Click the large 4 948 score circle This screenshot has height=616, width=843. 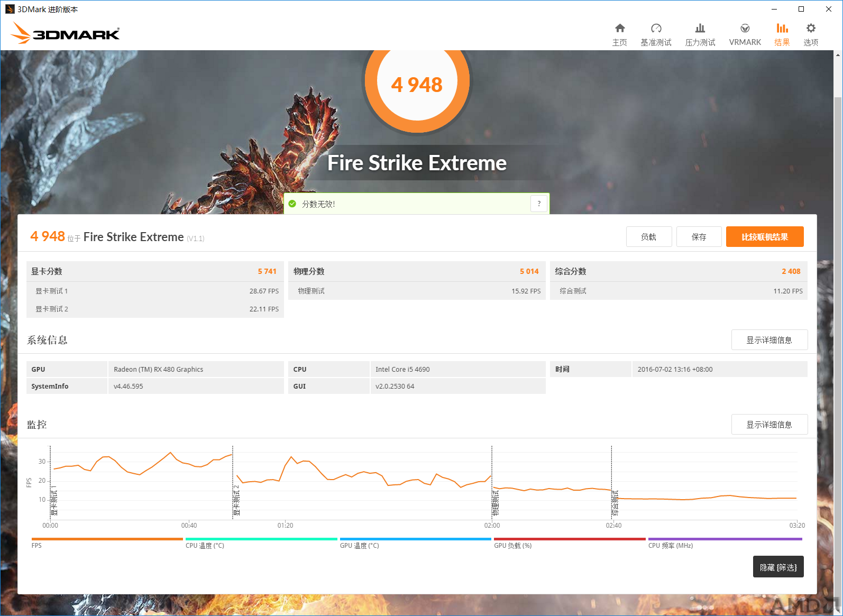(x=417, y=84)
